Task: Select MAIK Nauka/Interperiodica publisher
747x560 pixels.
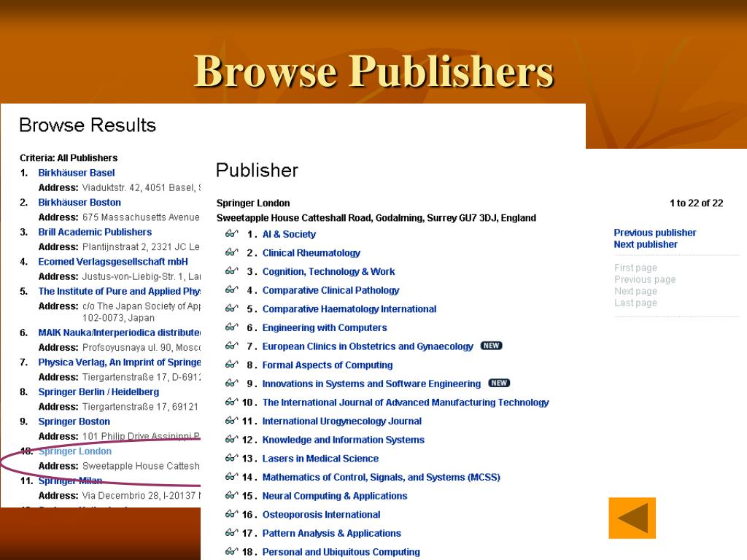Action: 119,332
